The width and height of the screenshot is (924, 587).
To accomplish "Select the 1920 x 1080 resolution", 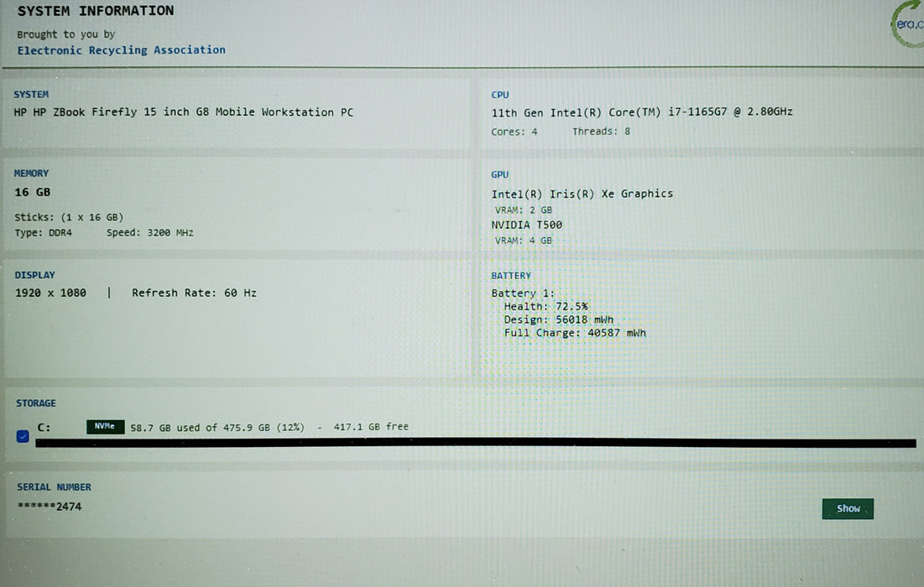I will pos(50,293).
